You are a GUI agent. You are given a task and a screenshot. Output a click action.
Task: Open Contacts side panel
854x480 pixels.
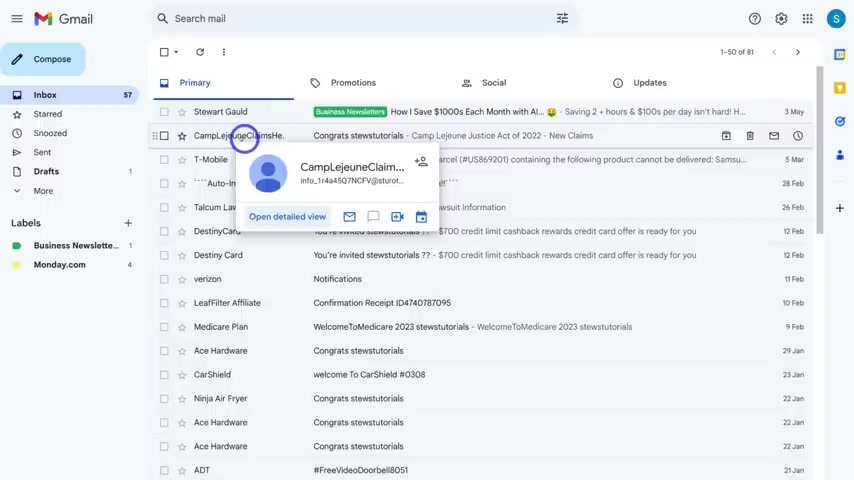point(839,155)
